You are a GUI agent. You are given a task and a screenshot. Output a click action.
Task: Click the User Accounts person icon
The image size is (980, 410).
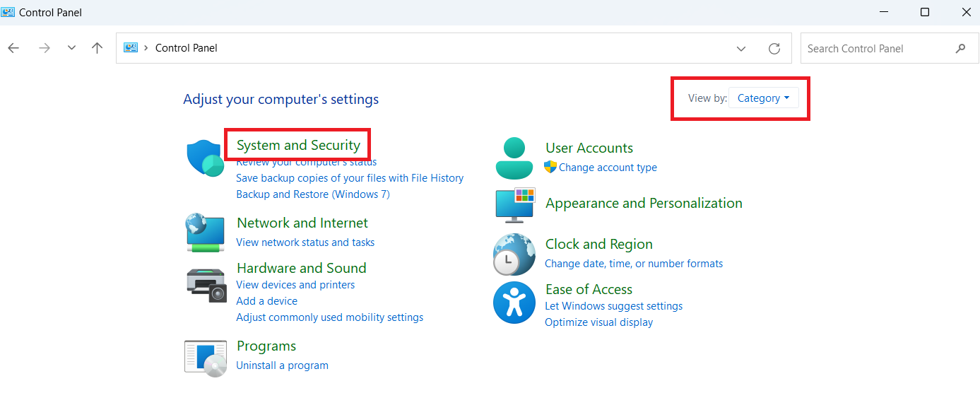click(x=514, y=158)
